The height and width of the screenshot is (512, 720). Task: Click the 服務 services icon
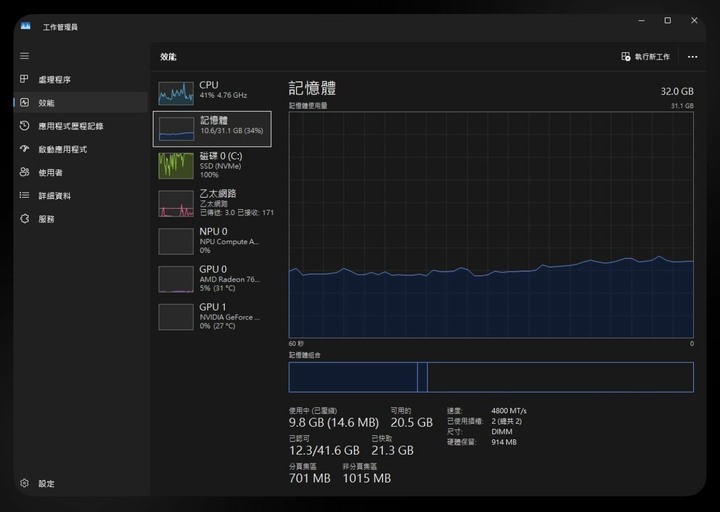pyautogui.click(x=24, y=219)
